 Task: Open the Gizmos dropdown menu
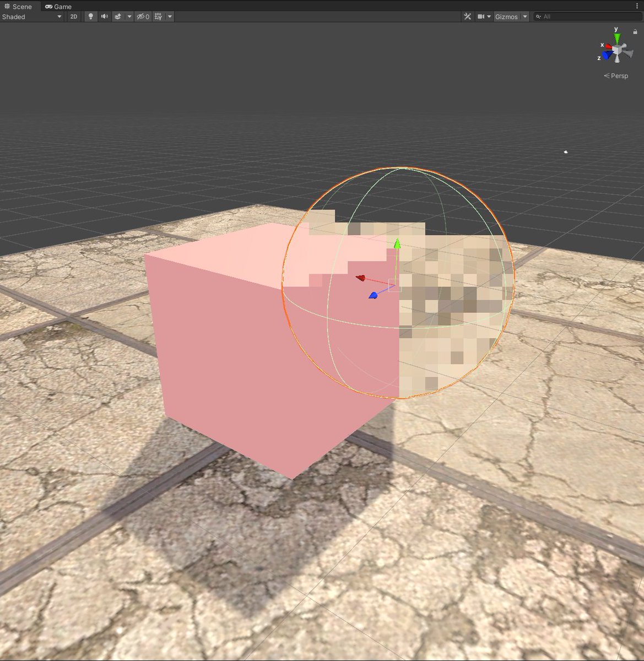[506, 17]
